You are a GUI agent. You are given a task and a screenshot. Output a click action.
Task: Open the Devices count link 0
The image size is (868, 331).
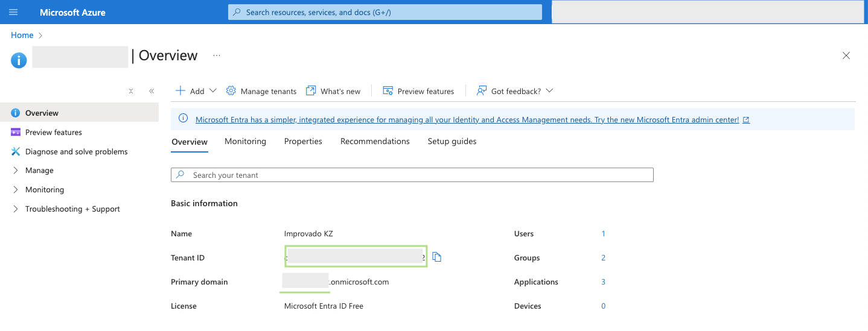[x=603, y=306]
